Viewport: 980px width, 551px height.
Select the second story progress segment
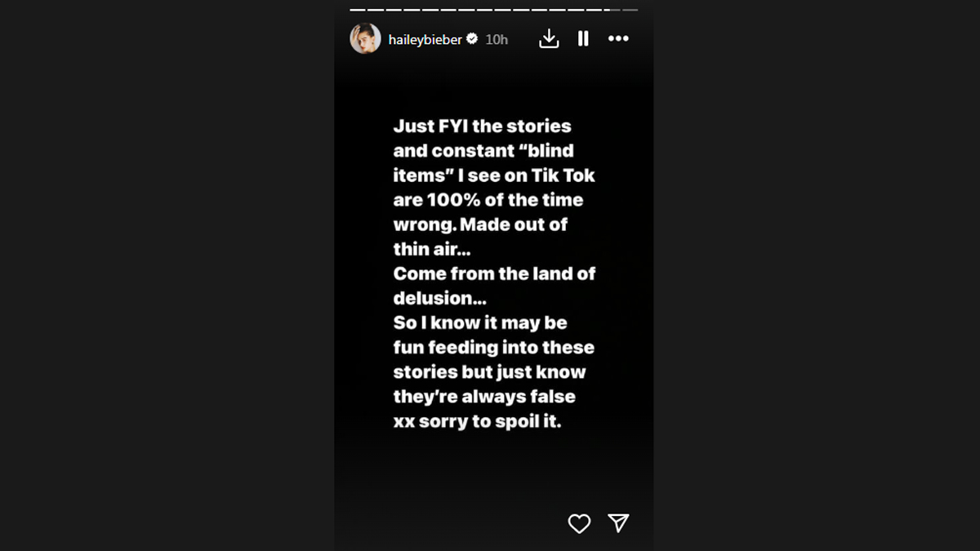pos(374,10)
